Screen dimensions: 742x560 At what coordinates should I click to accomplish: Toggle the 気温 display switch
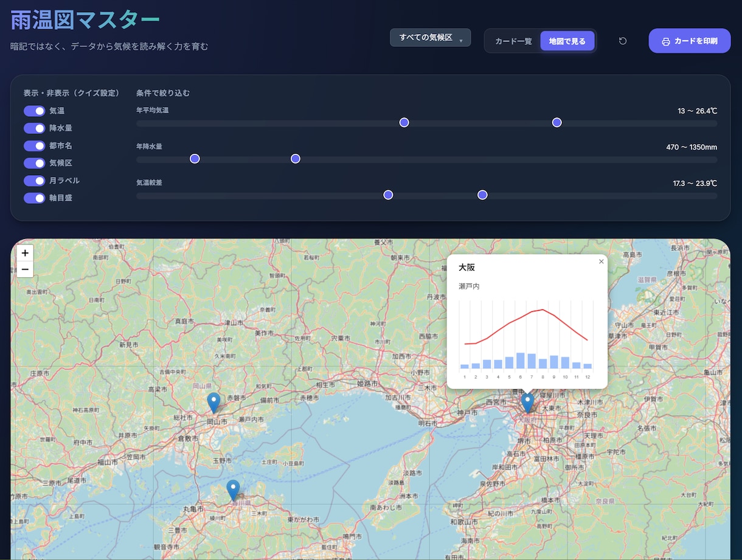[35, 111]
